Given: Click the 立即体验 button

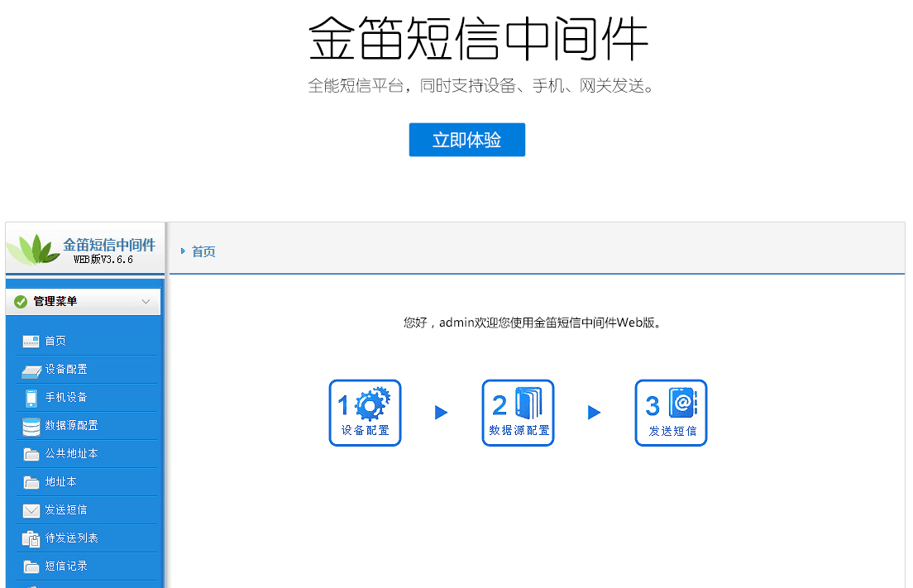Looking at the screenshot, I should coord(467,140).
